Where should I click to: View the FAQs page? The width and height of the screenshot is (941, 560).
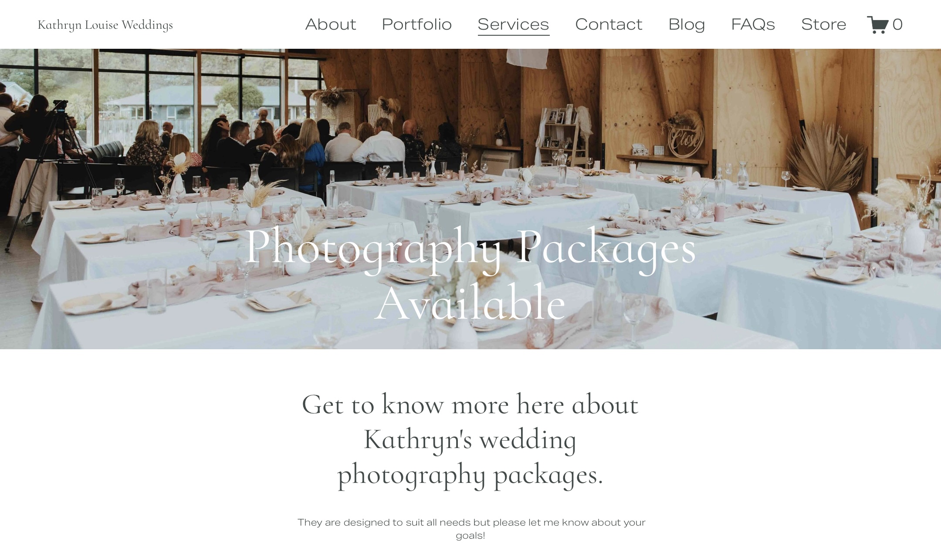click(x=753, y=24)
